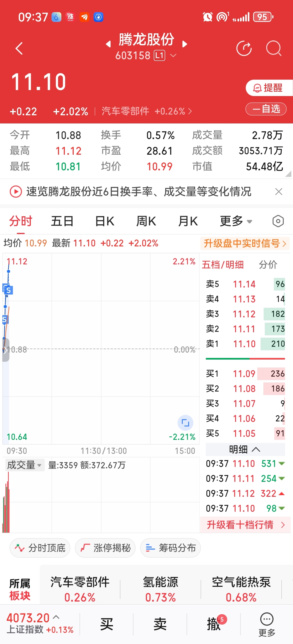
Task: Tap 分时顶底 chip button
Action: click(40, 548)
